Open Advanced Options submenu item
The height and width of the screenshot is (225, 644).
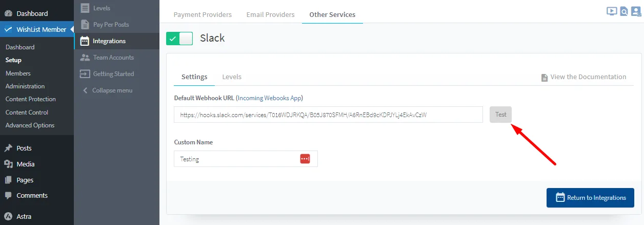30,125
